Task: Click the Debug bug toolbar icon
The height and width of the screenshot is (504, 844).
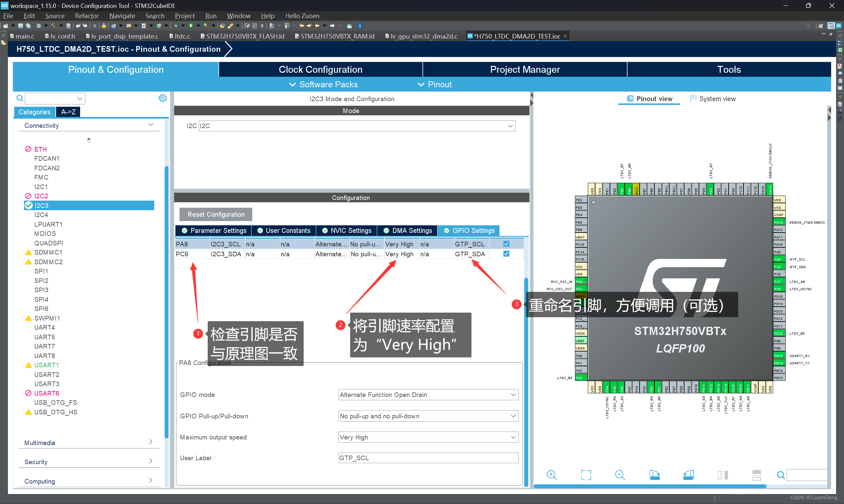Action: pyautogui.click(x=176, y=26)
